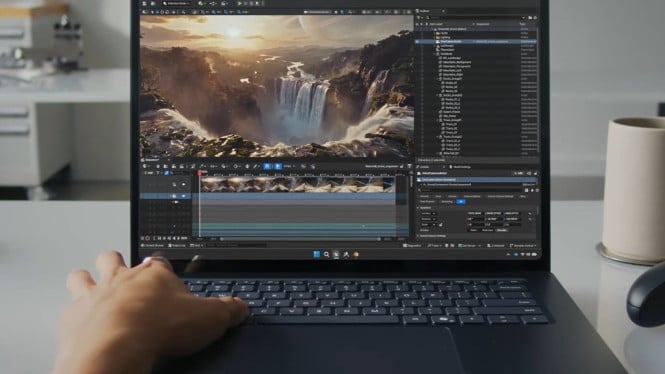Show hidden tray icons with the chevron
The width and height of the screenshot is (665, 374).
coord(508,254)
